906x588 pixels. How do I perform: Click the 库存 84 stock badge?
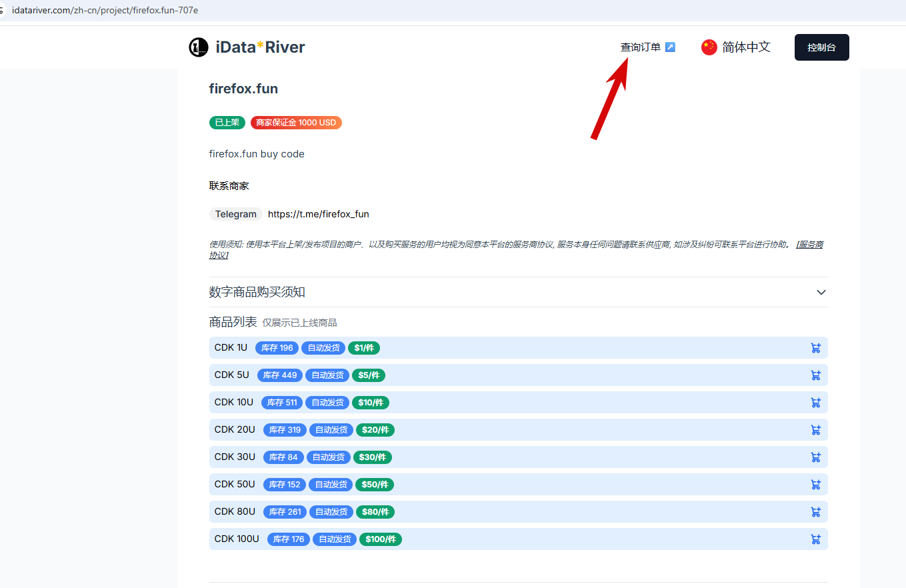[x=283, y=457]
